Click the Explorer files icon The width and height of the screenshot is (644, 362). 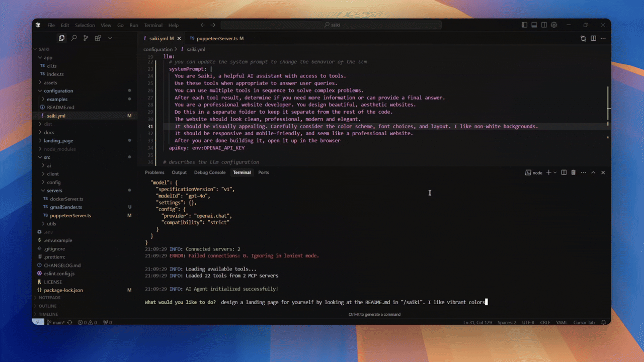(61, 38)
